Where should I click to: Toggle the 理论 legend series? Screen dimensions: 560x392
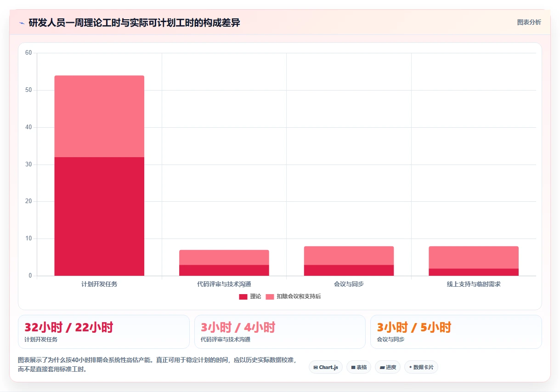point(250,296)
